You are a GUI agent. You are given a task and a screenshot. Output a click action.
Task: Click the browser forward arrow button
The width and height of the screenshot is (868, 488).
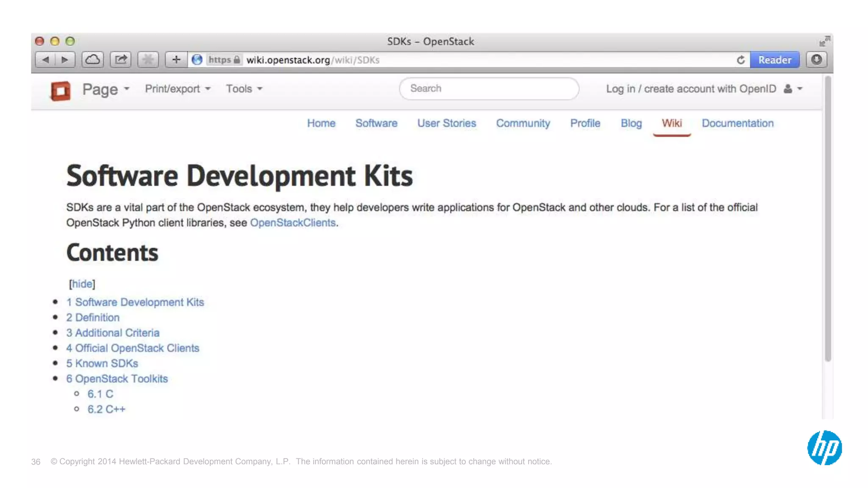(x=65, y=60)
